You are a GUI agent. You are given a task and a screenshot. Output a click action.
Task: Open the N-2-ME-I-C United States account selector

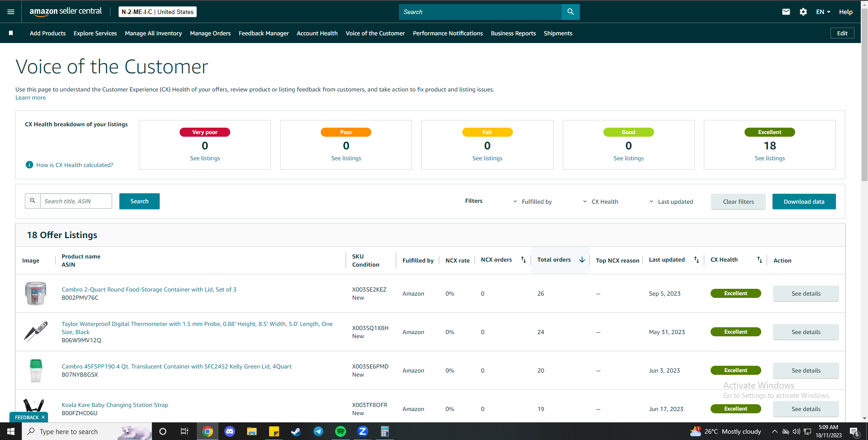click(157, 12)
